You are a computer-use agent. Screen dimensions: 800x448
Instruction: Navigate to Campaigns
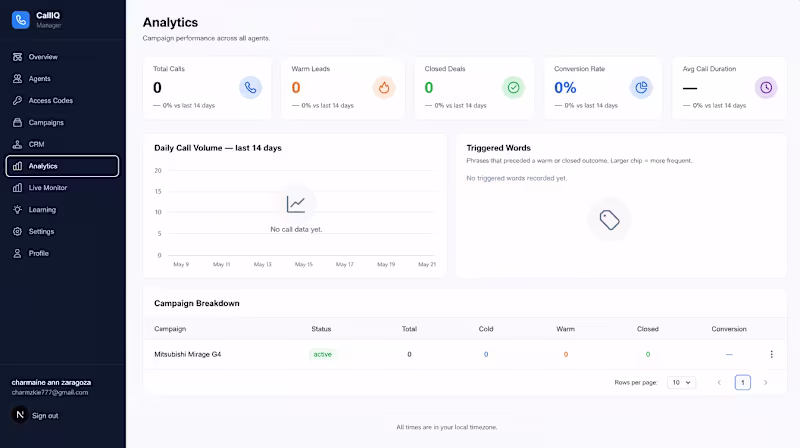[x=62, y=122]
